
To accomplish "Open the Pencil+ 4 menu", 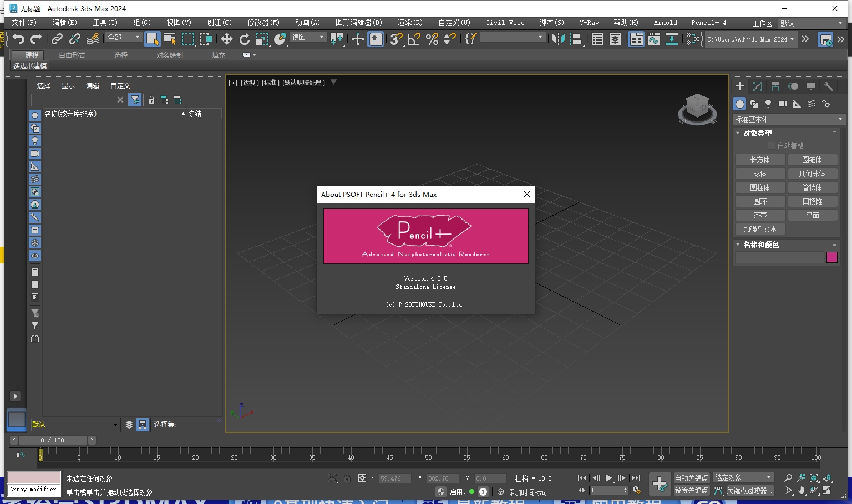I will click(708, 23).
